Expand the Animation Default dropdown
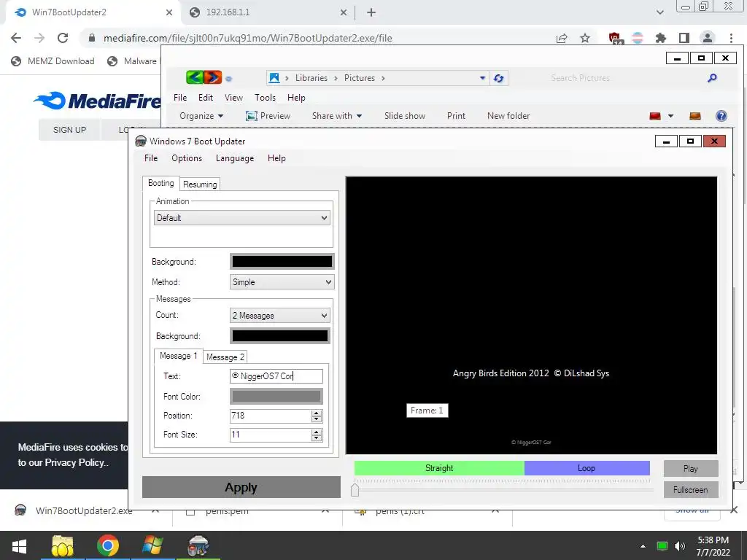 pos(243,218)
